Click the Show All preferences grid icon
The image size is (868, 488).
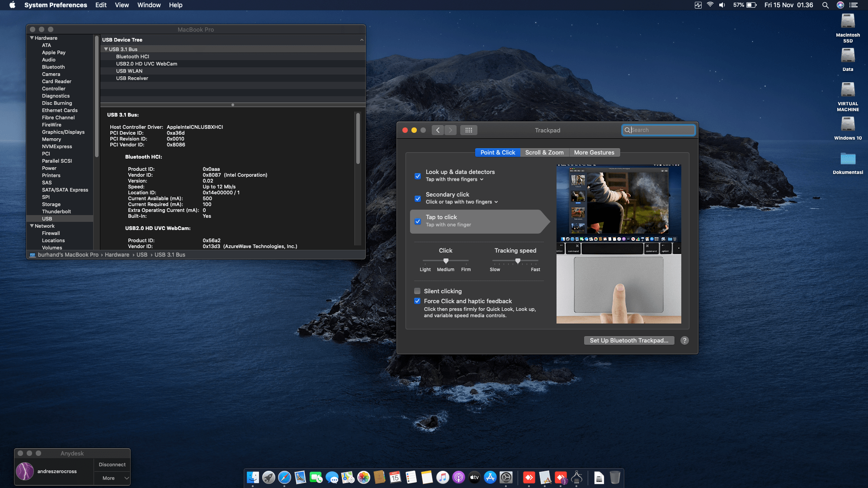tap(469, 130)
